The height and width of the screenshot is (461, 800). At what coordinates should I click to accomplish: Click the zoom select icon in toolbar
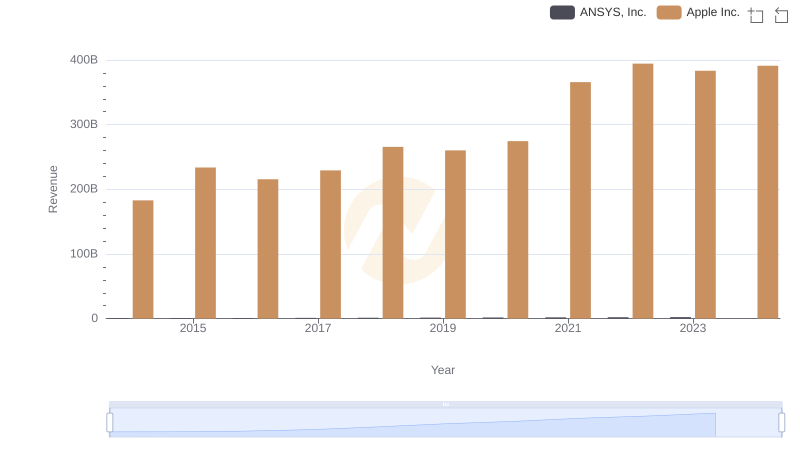[756, 15]
